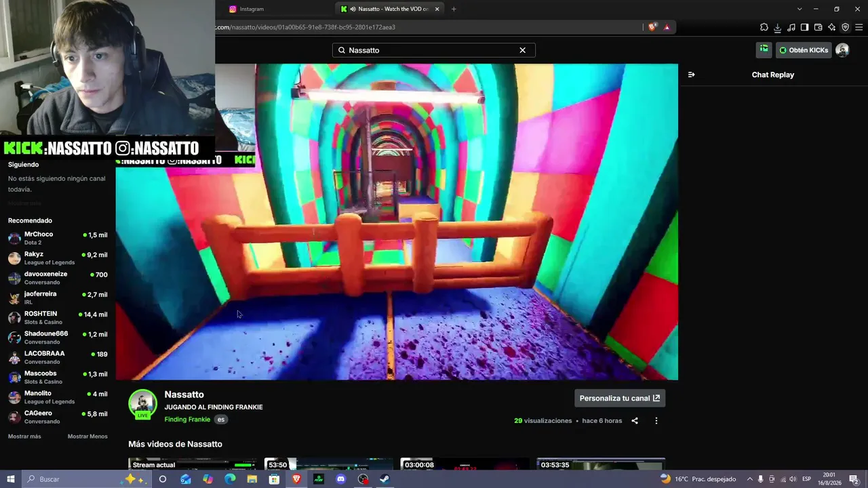
Task: Open Microsoft Edge from the taskbar
Action: (x=230, y=479)
